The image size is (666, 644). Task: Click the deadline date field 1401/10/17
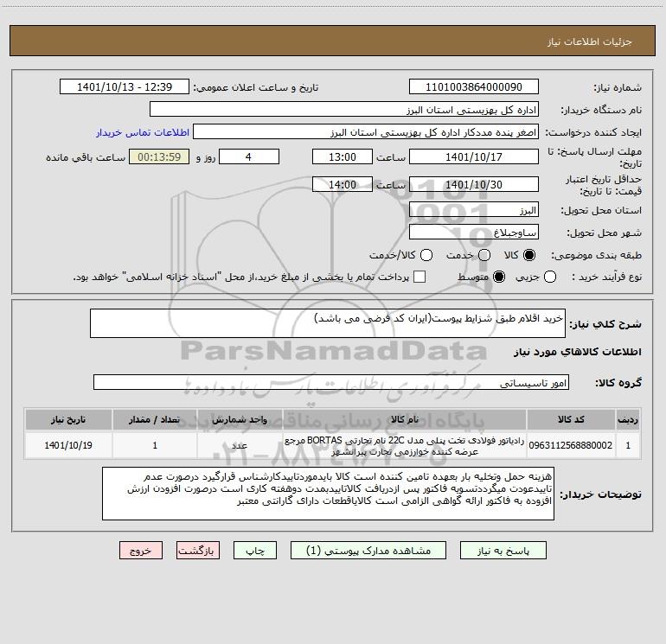[474, 156]
